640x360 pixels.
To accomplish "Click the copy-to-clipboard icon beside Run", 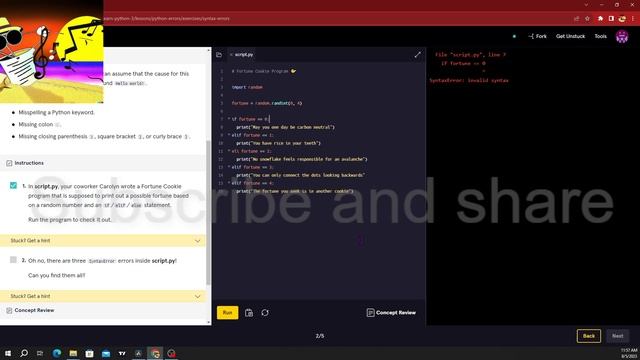I will [249, 313].
